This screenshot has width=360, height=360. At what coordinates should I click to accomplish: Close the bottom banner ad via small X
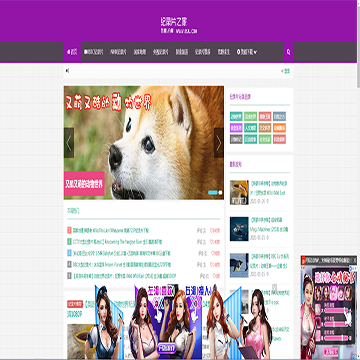tap(274, 287)
